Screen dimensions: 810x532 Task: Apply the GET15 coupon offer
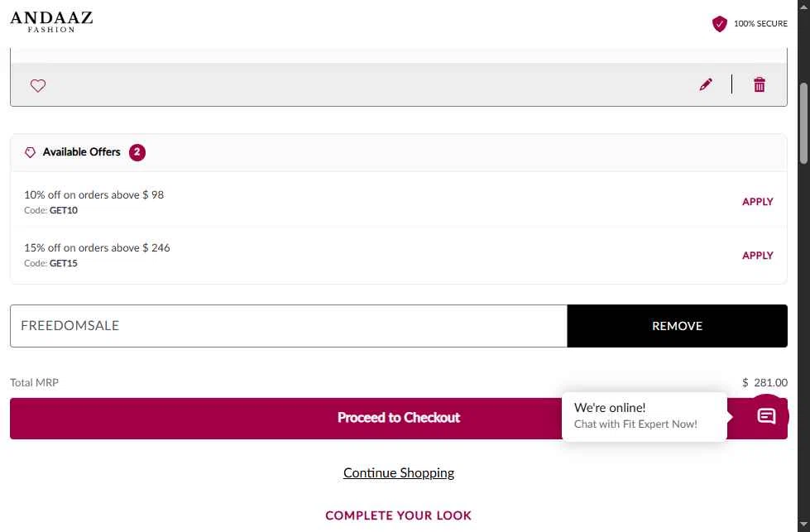pos(757,255)
